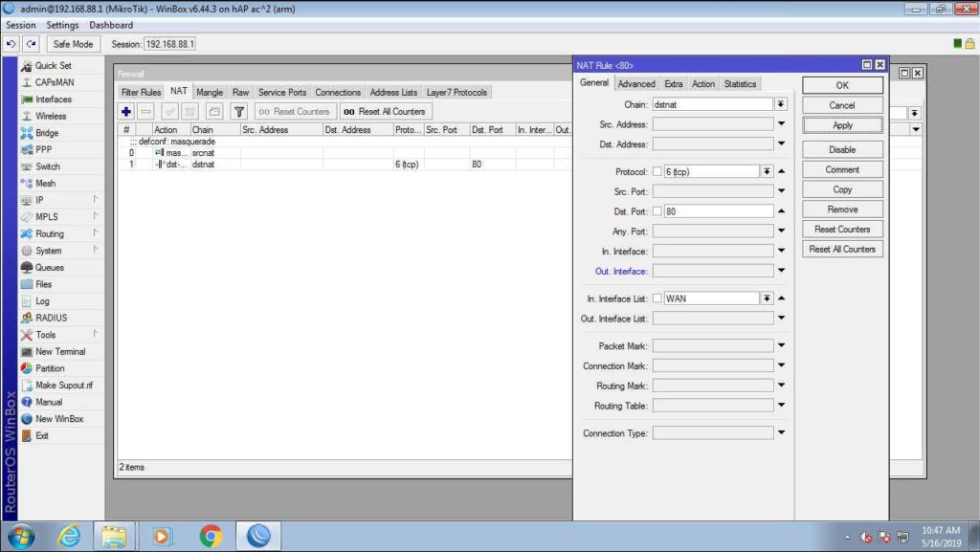980x552 pixels.
Task: Switch to Statistics tab in NAT Rule
Action: 740,84
